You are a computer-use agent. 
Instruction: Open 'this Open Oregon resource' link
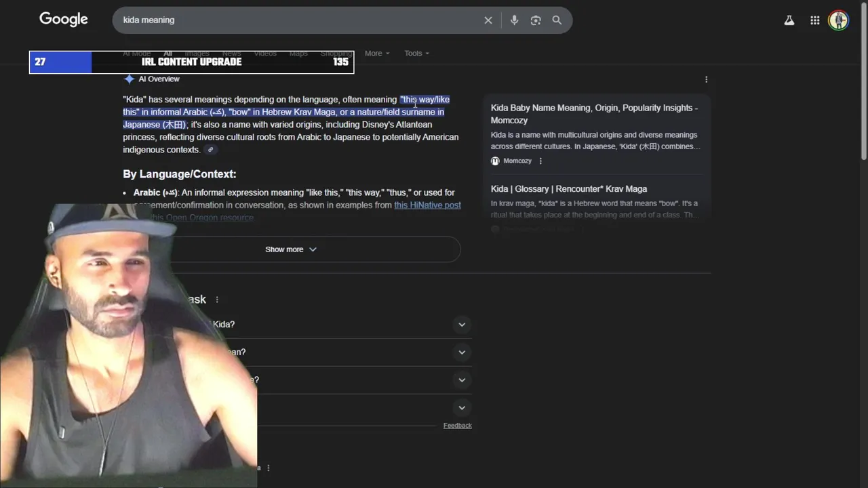(202, 218)
